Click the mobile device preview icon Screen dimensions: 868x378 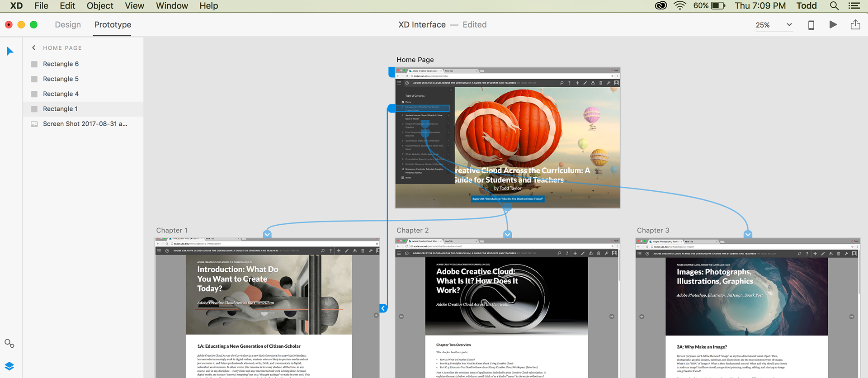811,25
